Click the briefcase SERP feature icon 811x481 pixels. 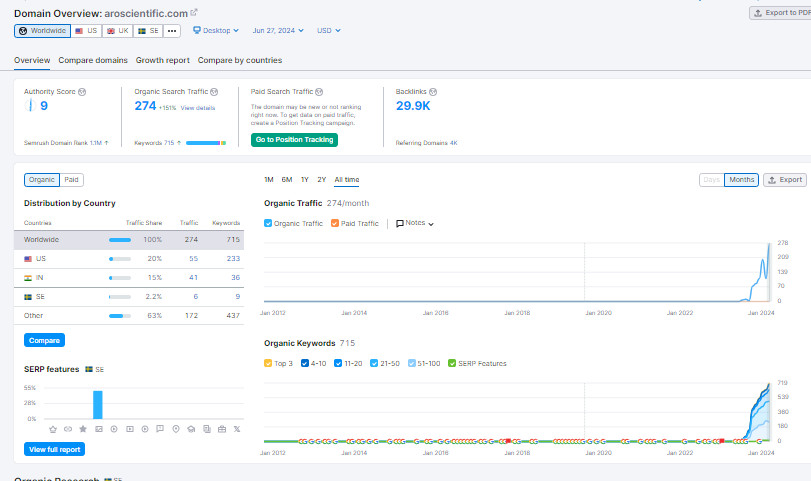222,429
